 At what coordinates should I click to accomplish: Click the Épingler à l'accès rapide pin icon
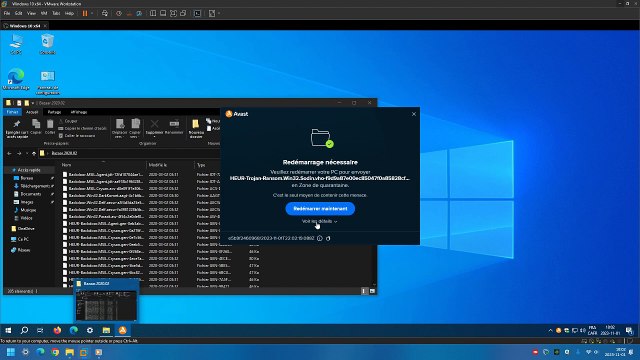click(17, 129)
